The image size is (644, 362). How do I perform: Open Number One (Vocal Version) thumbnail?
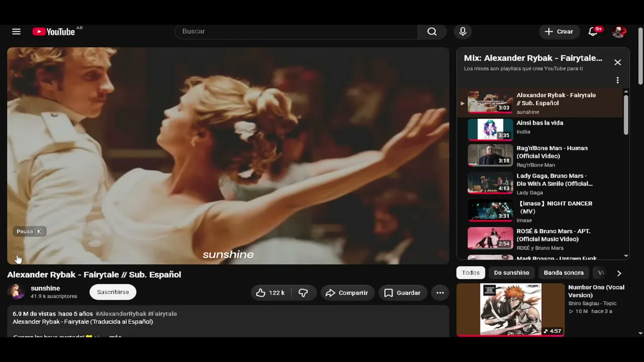coord(510,310)
